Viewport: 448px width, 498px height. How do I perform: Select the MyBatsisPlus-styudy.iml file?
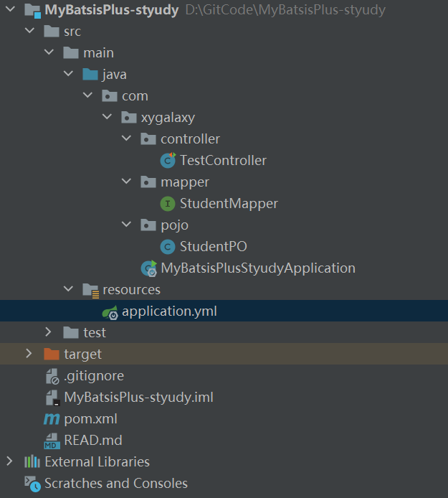138,397
